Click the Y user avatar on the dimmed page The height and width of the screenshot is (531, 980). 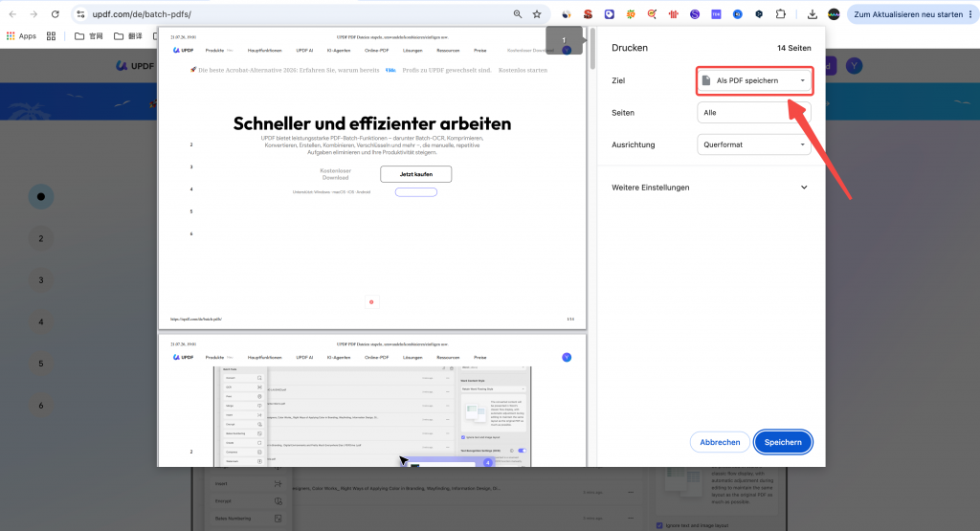pyautogui.click(x=854, y=66)
